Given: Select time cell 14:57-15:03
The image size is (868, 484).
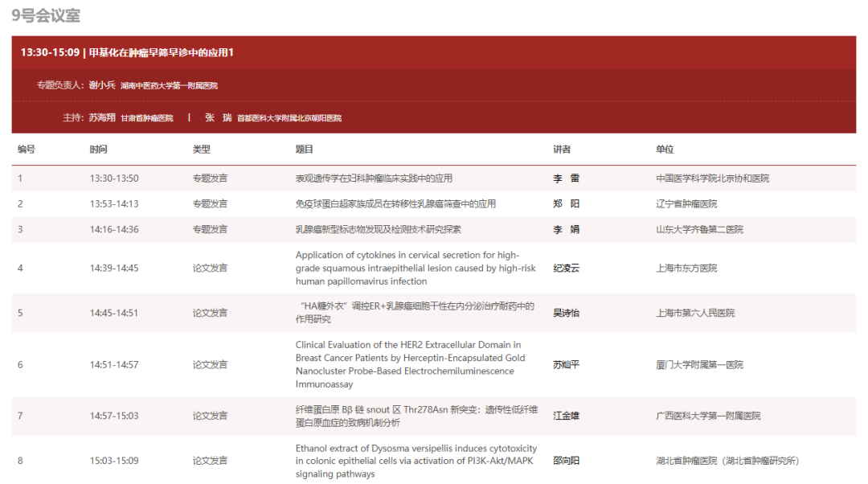Looking at the screenshot, I should (114, 416).
